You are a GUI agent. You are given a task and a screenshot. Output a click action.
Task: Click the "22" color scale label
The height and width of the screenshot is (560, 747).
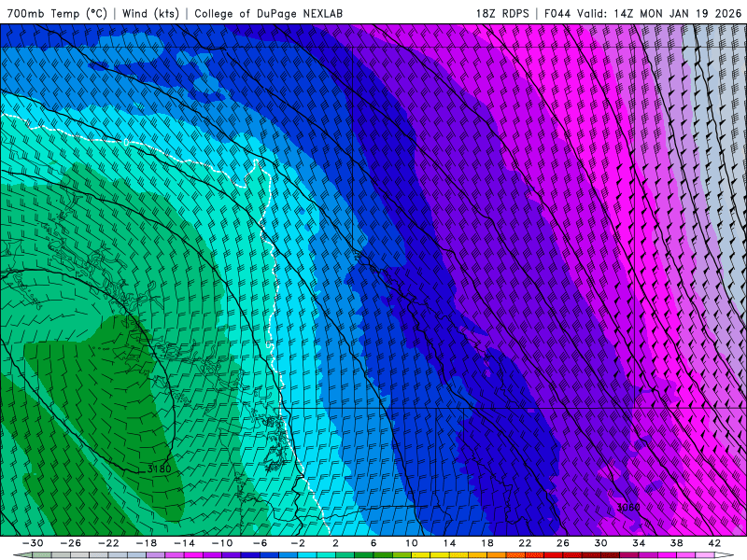click(525, 543)
